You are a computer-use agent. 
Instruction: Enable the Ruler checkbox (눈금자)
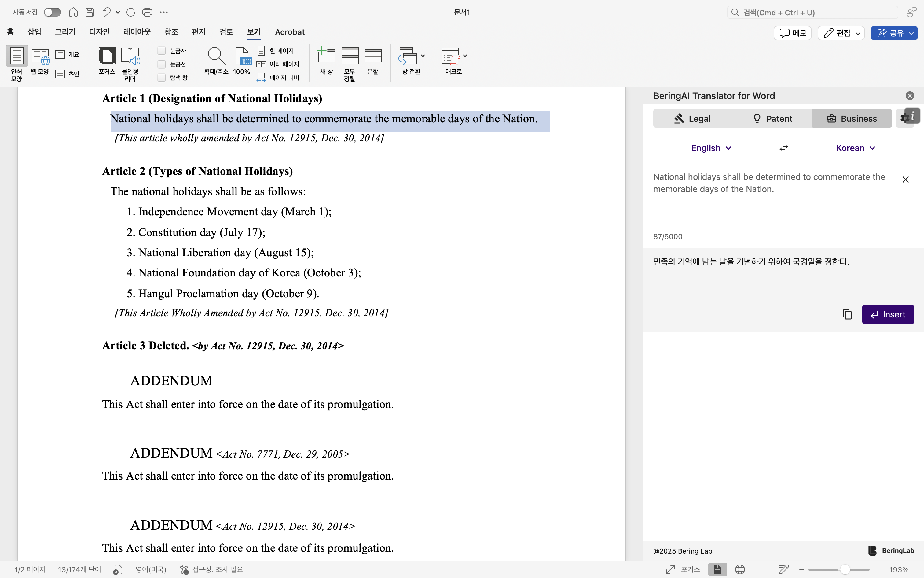[x=162, y=51]
